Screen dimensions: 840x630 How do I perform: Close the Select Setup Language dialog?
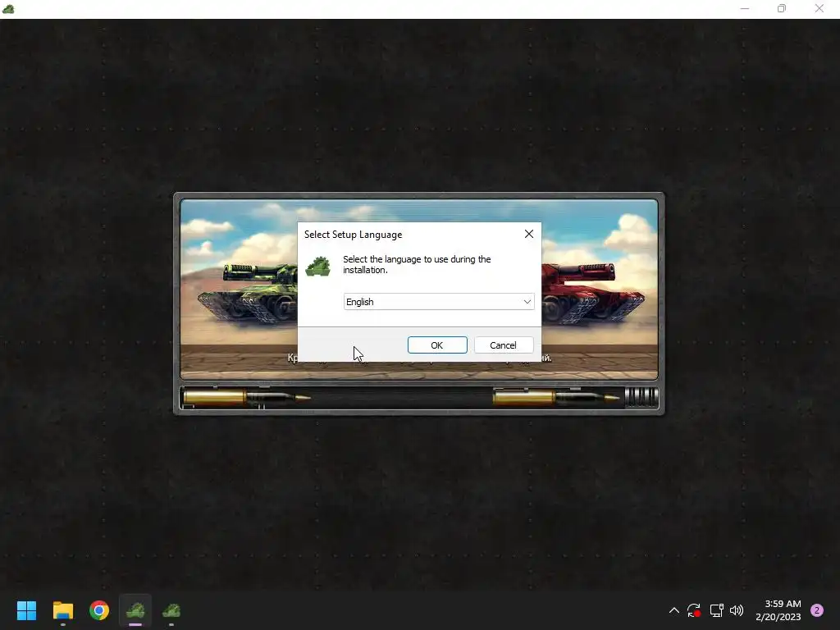point(529,234)
